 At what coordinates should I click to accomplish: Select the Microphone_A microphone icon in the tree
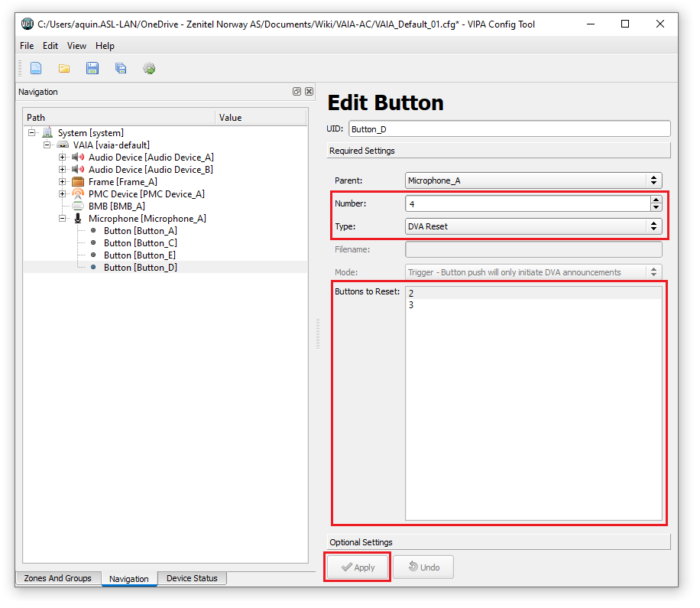78,219
